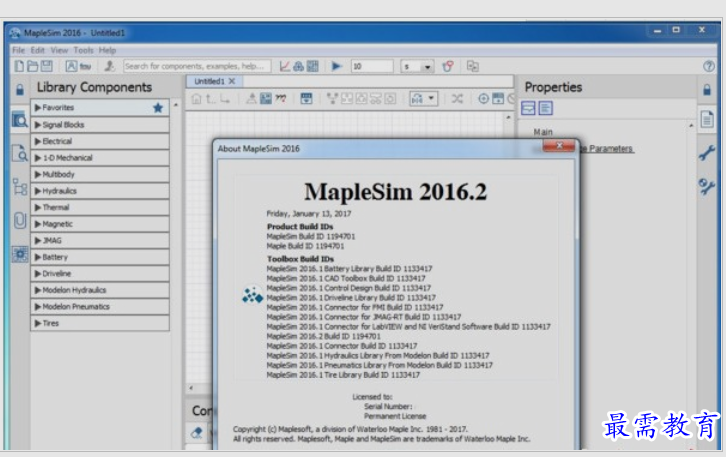The height and width of the screenshot is (457, 726).
Task: Select second Properties tab icon with lines
Action: coord(545,108)
